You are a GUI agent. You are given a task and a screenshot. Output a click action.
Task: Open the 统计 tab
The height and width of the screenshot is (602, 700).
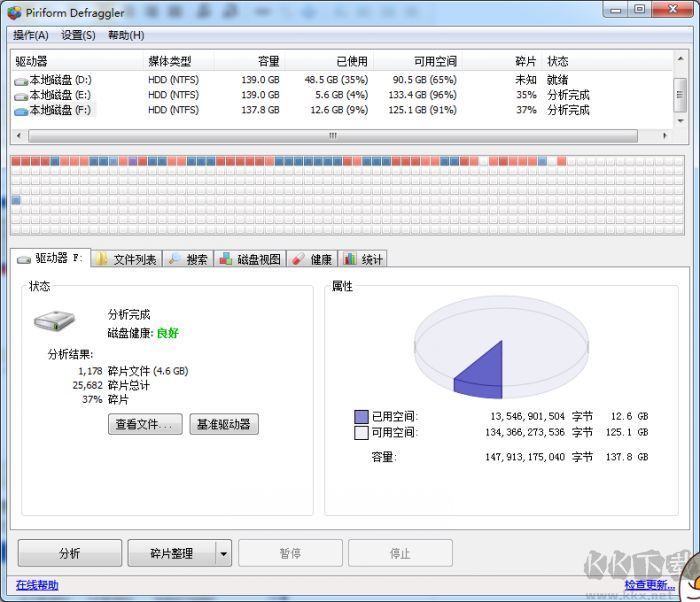(363, 259)
